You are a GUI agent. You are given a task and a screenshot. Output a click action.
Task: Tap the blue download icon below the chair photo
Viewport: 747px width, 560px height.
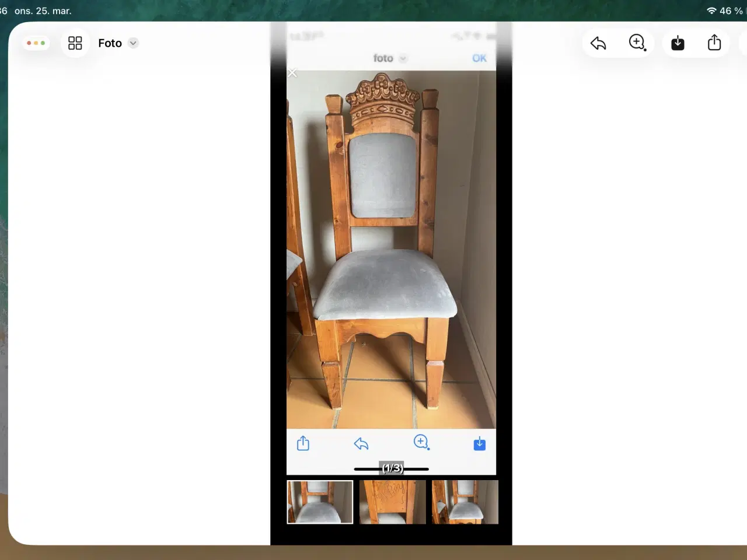(x=479, y=444)
